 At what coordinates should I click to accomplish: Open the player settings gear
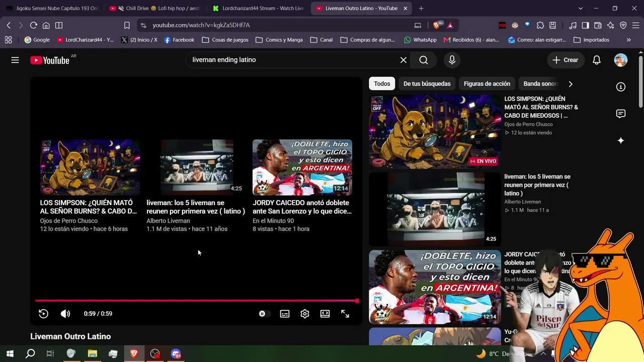(305, 314)
